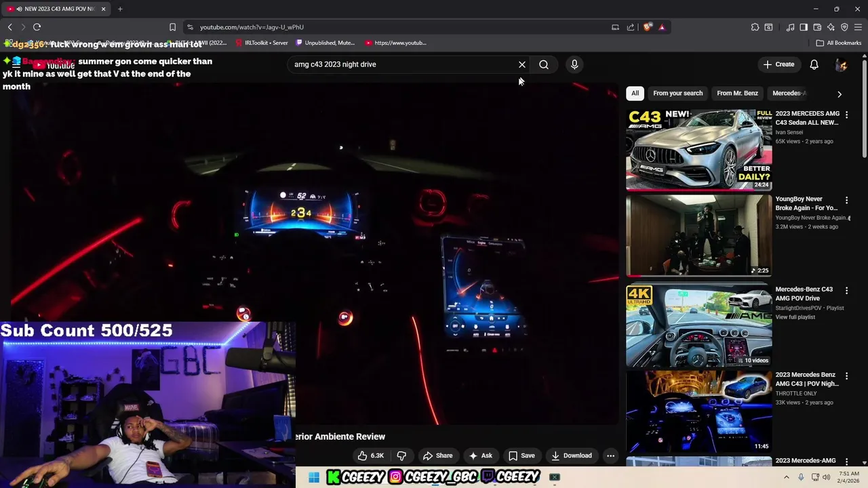
Task: Open the browser main hamburger menu
Action: click(x=858, y=27)
